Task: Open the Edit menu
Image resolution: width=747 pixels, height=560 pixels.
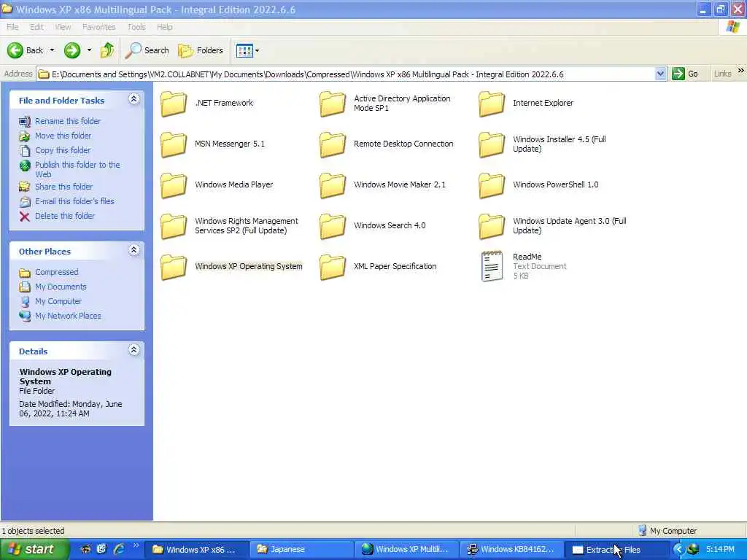Action: click(36, 27)
